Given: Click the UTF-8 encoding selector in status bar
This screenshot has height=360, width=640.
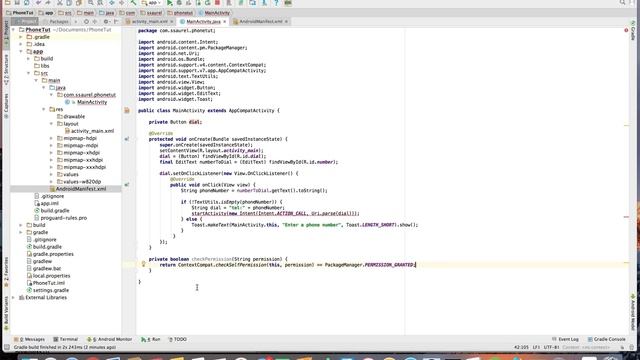Looking at the screenshot, I should pyautogui.click(x=551, y=347).
